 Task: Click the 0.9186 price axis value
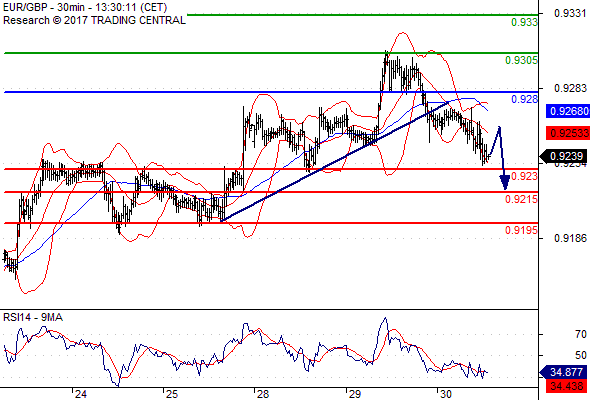[x=570, y=238]
